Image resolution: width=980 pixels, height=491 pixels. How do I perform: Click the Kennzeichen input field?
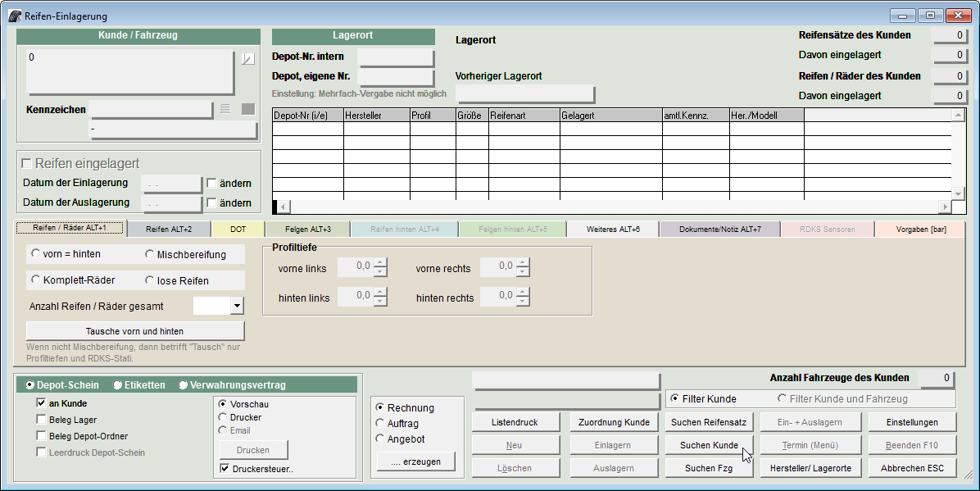(152, 110)
